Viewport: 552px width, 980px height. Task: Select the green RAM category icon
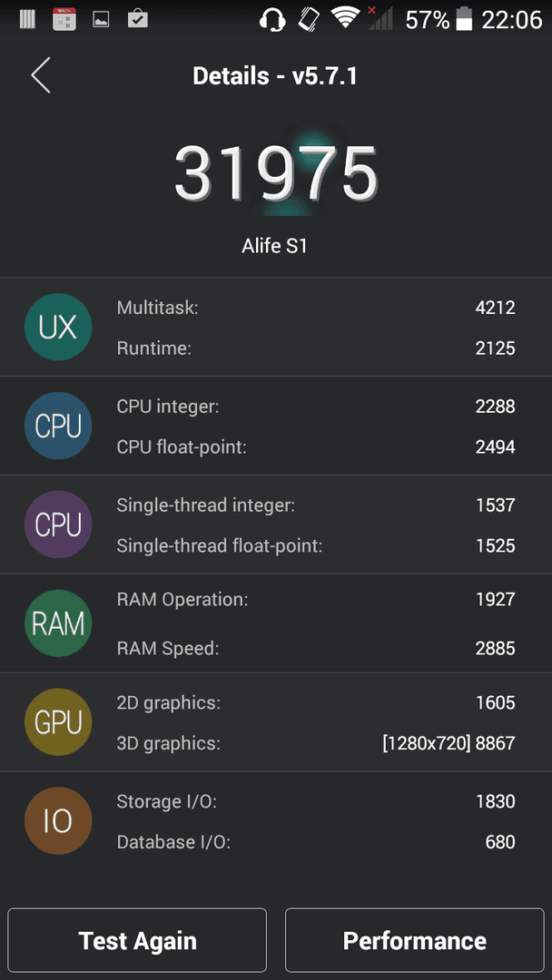pyautogui.click(x=58, y=623)
